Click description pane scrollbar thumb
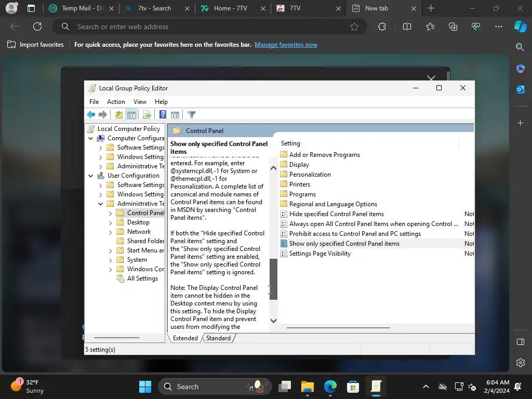532x399 pixels. 273,279
